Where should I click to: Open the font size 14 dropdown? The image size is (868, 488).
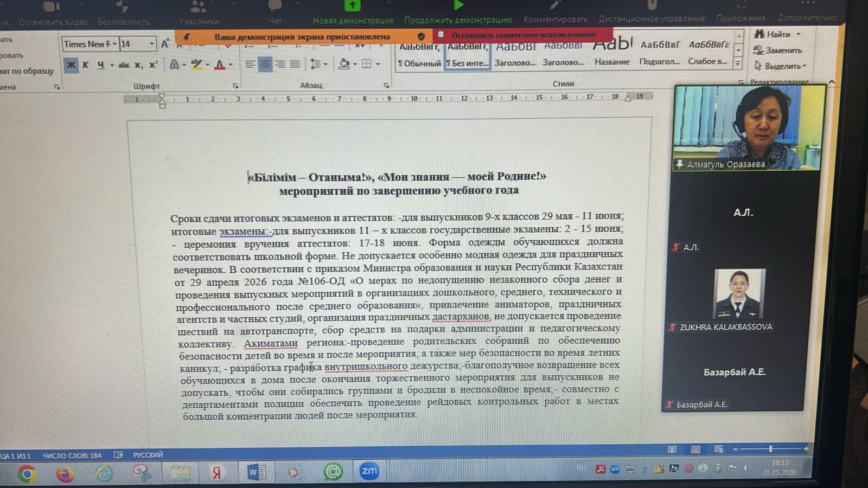click(152, 44)
